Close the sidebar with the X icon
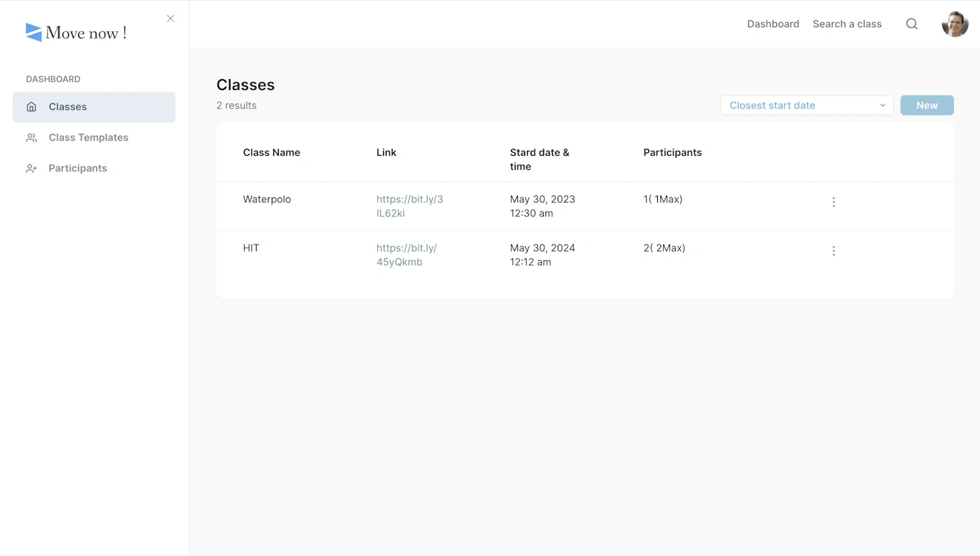Image resolution: width=980 pixels, height=556 pixels. pos(170,19)
